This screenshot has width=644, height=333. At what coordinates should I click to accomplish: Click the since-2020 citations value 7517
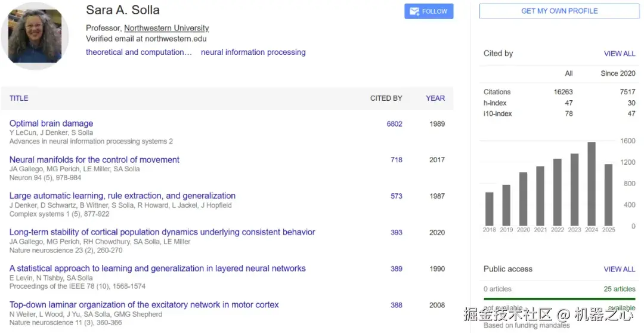(627, 92)
